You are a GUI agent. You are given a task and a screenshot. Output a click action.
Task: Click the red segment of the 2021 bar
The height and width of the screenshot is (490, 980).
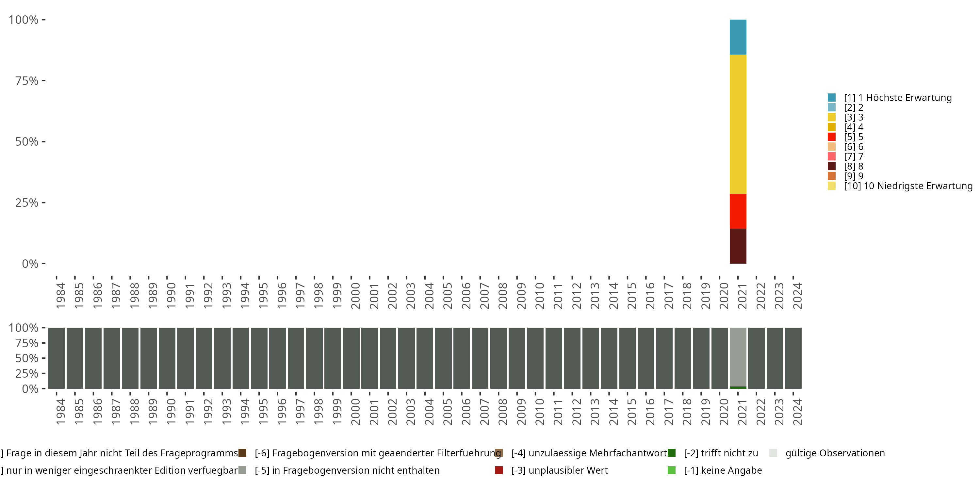(x=738, y=211)
